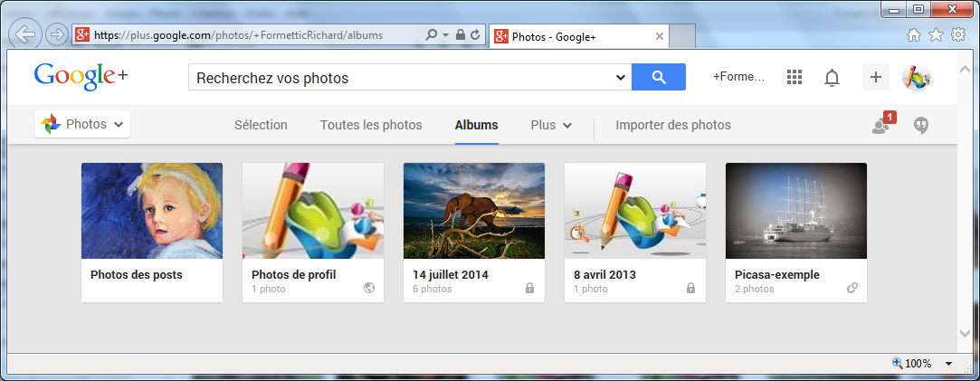Open the Google apps grid icon

[794, 78]
